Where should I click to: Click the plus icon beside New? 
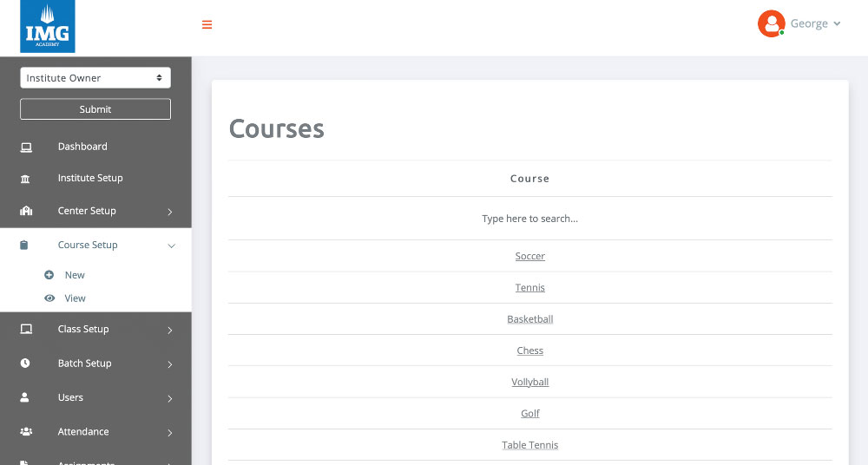49,275
